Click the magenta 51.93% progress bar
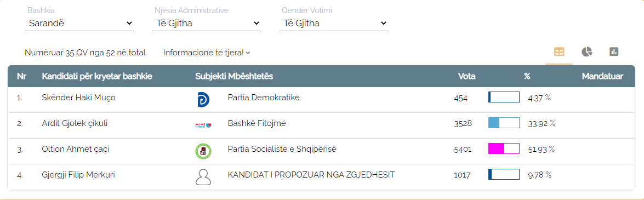This screenshot has width=644, height=200. pyautogui.click(x=504, y=148)
